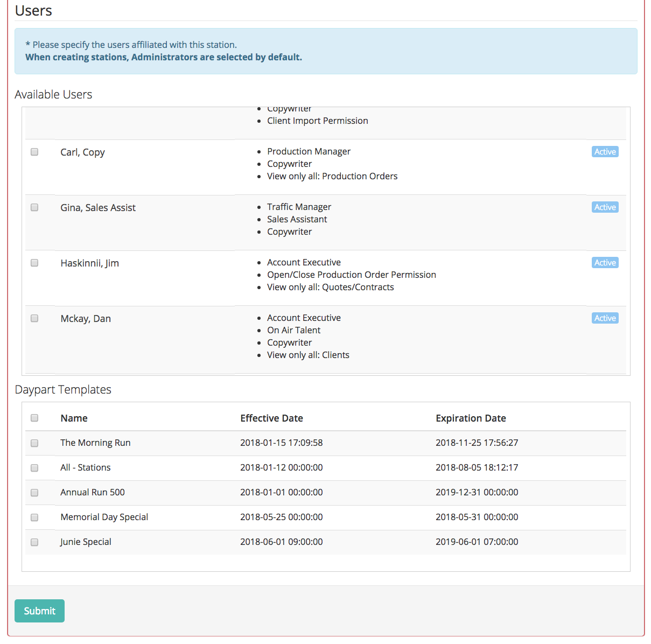
Task: Click the Junie Special template name
Action: coord(86,542)
